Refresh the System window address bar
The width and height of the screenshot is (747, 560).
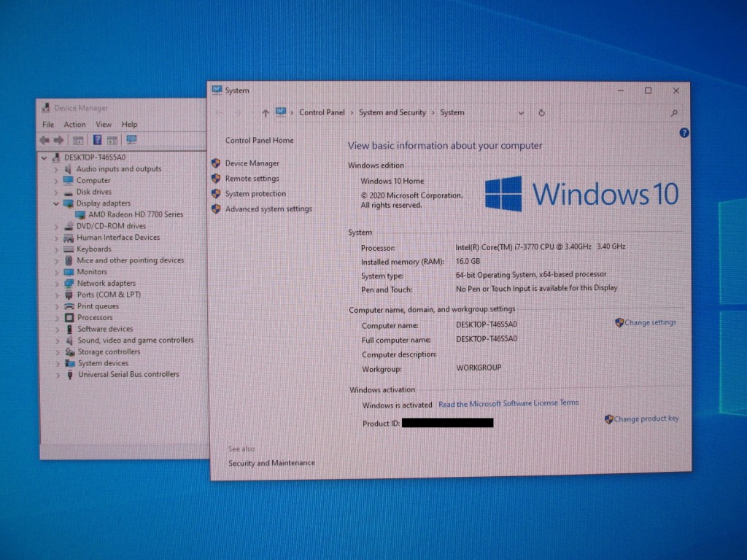(x=542, y=113)
